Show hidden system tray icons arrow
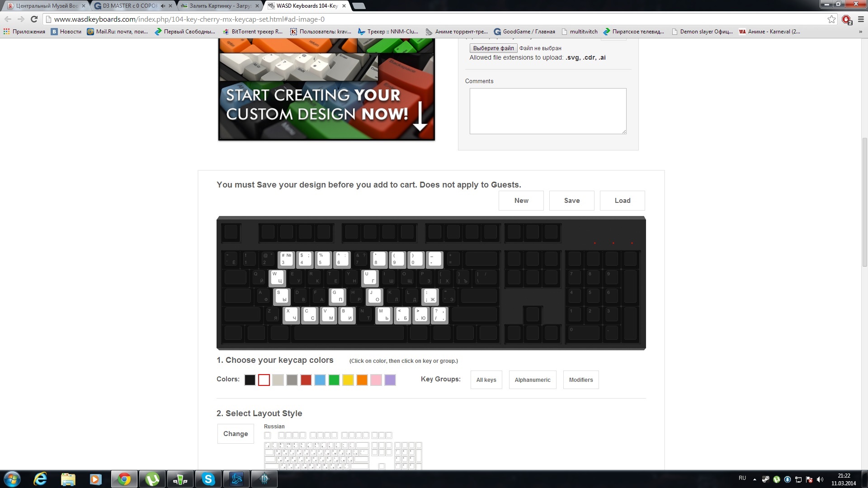 (755, 479)
